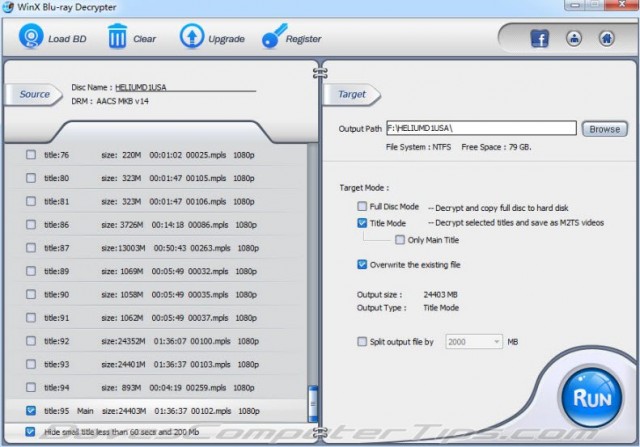Viewport: 640px width, 447px height.
Task: Check the title:92 checkbox
Action: [31, 341]
